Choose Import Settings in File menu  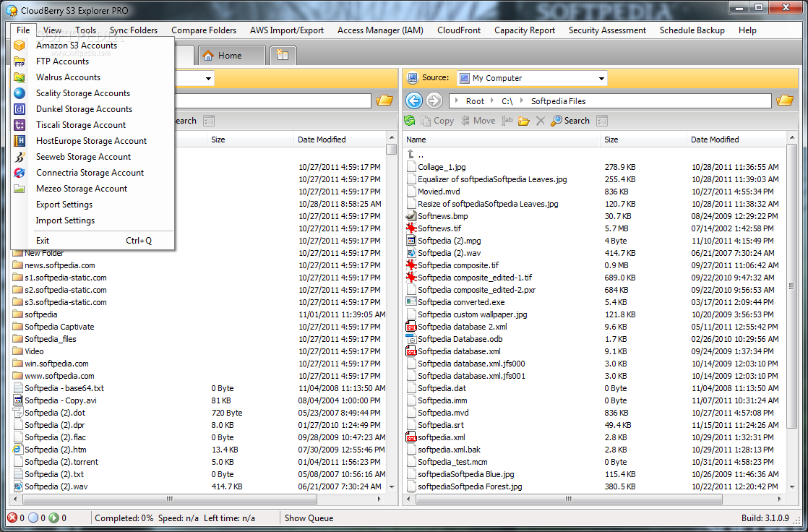[65, 220]
